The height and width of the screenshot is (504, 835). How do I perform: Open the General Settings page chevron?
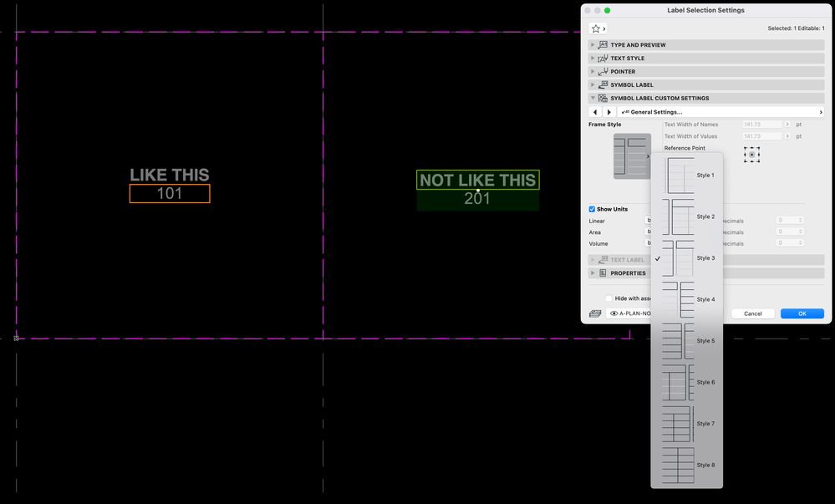click(819, 111)
